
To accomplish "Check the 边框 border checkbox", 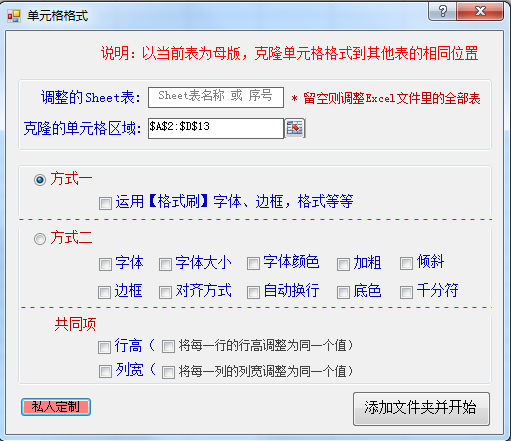I will tap(104, 292).
